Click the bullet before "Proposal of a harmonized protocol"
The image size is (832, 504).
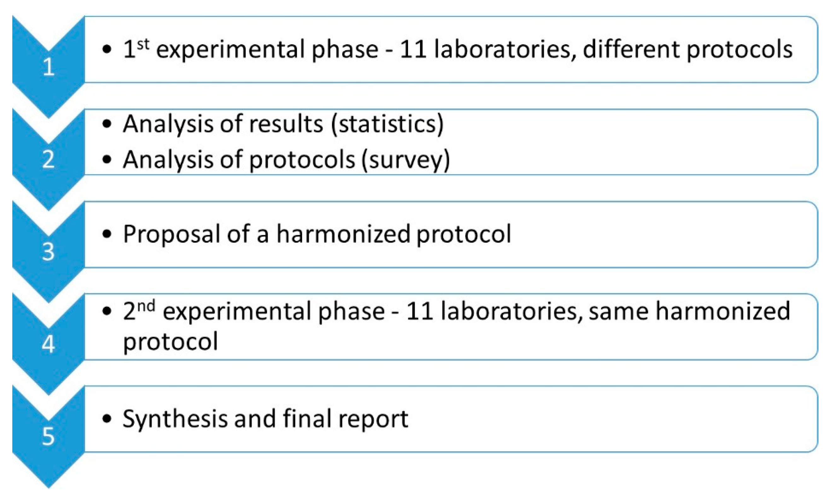tap(107, 234)
